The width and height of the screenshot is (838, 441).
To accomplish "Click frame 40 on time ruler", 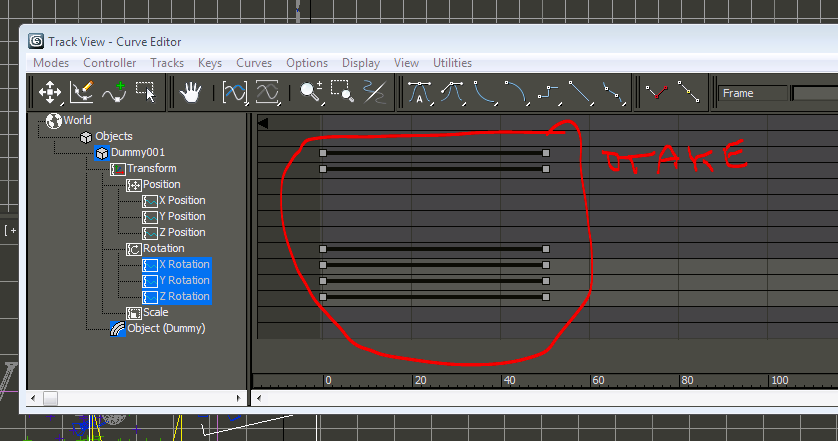I will [509, 381].
